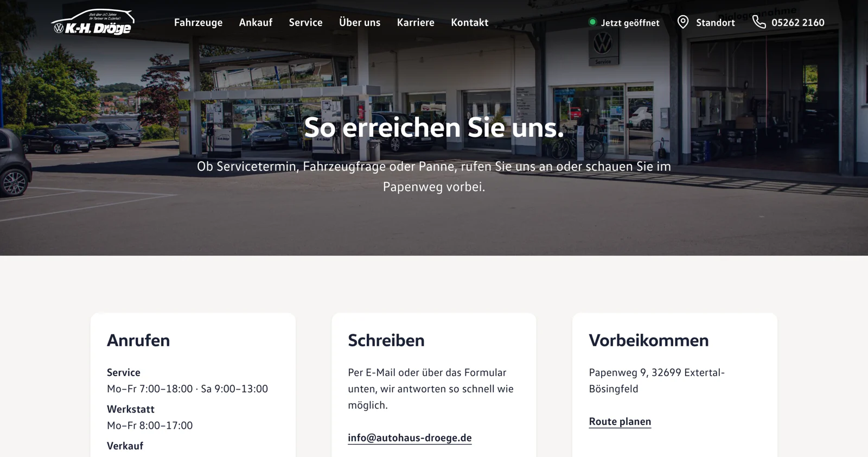
Task: Click the Schreiben card heading
Action: pos(386,340)
